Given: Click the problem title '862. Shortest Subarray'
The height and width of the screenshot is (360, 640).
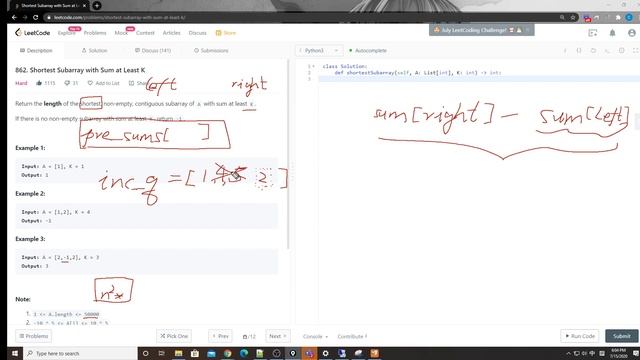Looking at the screenshot, I should [80, 70].
